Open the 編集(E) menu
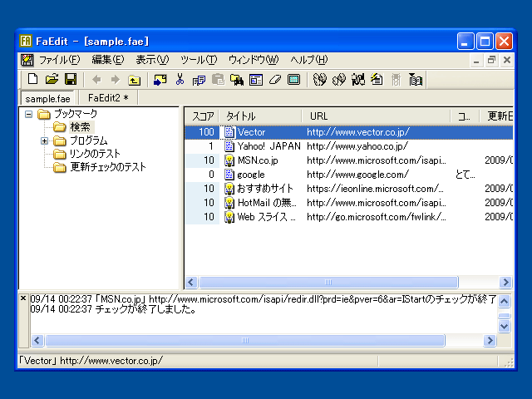Image resolution: width=532 pixels, height=399 pixels. [108, 60]
